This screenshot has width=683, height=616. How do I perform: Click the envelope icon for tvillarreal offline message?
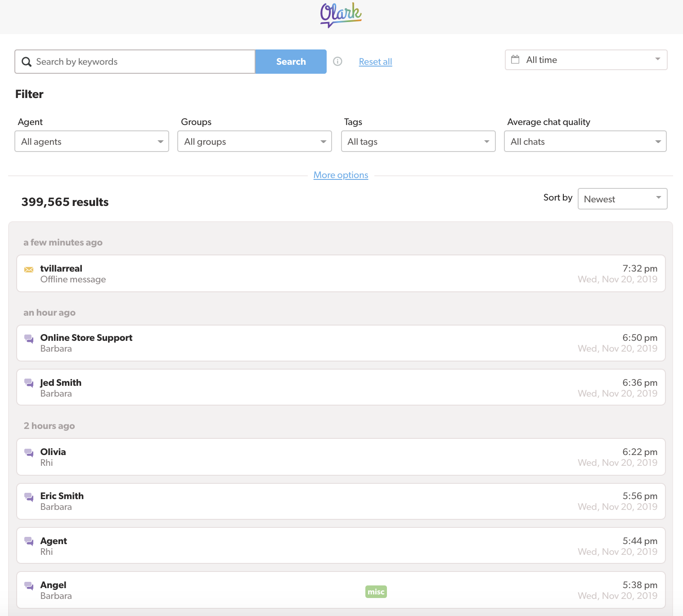pos(29,269)
